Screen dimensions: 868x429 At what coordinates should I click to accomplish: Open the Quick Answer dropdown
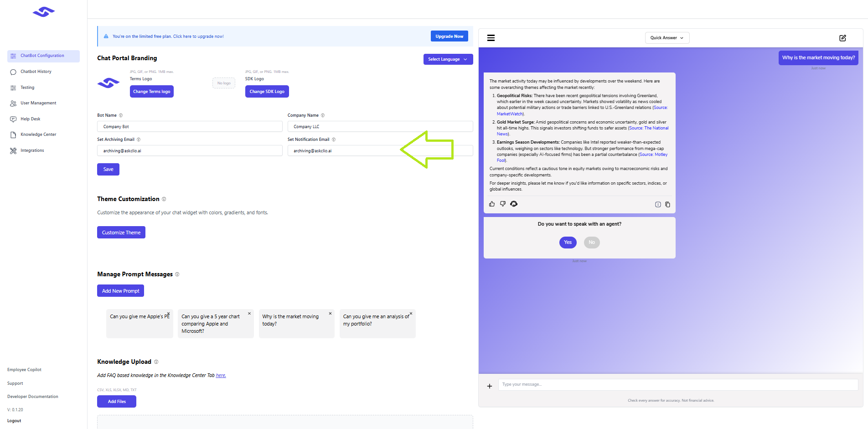click(666, 38)
